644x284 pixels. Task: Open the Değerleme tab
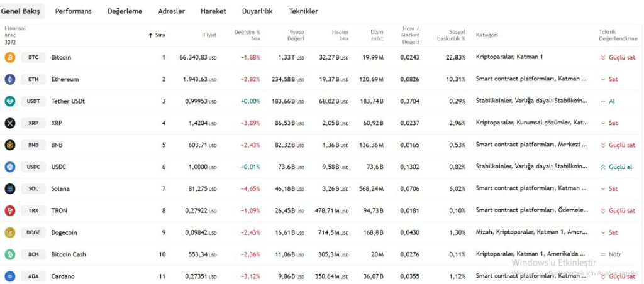pos(125,11)
